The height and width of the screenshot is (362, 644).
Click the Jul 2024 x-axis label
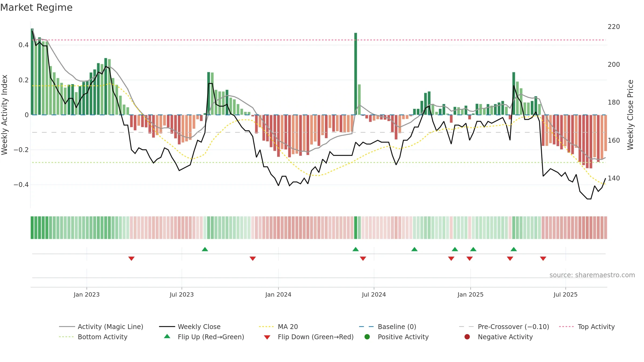pos(374,294)
